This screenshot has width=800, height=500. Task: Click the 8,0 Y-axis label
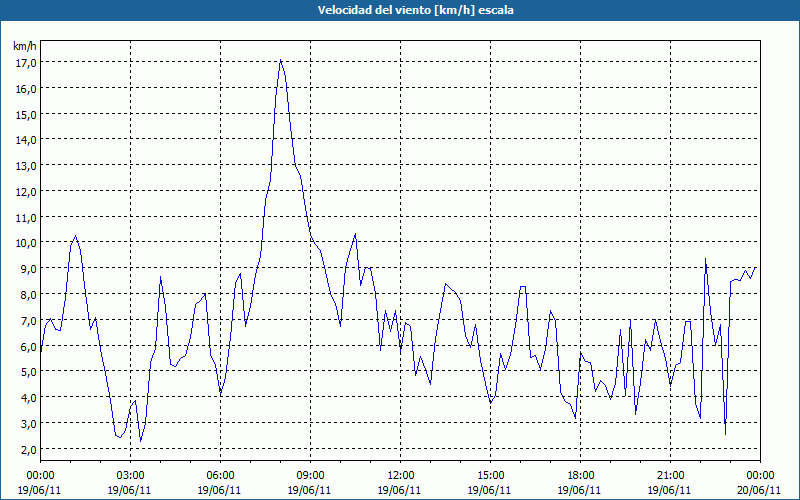(28, 294)
